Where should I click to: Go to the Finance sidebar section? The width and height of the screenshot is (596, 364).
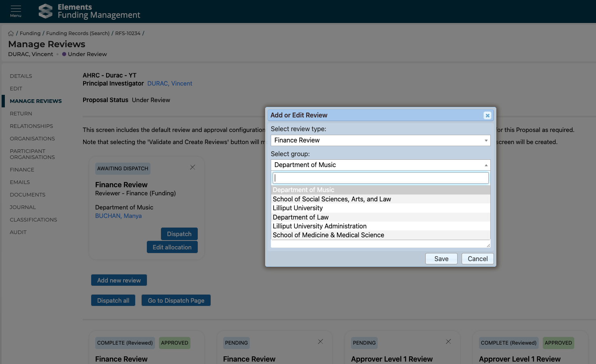tap(22, 170)
